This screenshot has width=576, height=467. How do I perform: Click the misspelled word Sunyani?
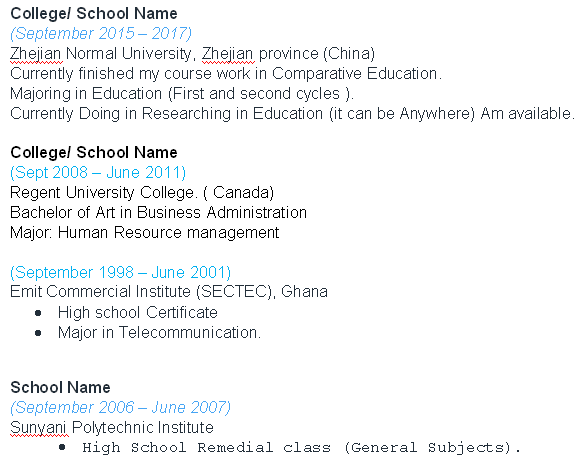(x=38, y=428)
